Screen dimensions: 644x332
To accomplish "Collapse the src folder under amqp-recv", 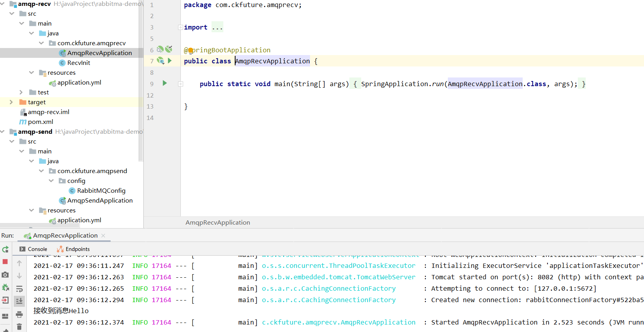I will [12, 13].
